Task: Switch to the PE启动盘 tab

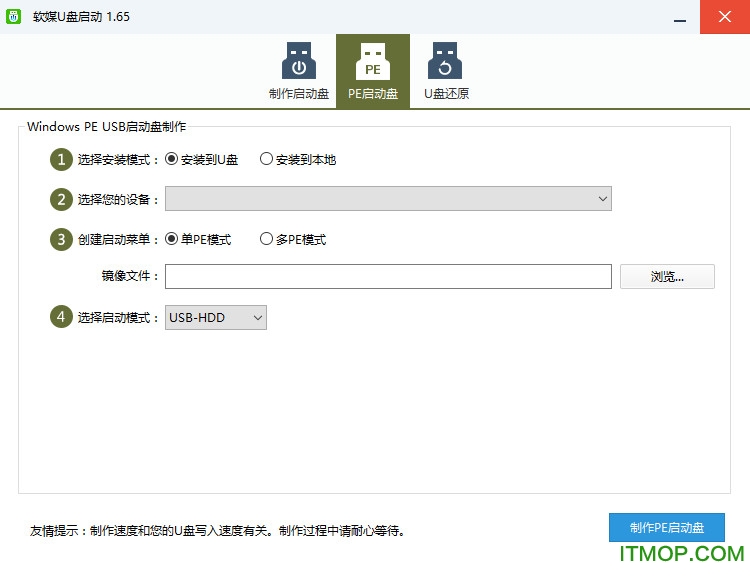Action: click(373, 71)
